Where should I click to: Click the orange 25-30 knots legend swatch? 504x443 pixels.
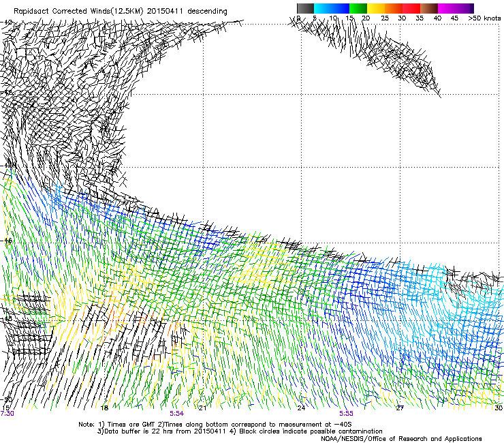coord(394,8)
